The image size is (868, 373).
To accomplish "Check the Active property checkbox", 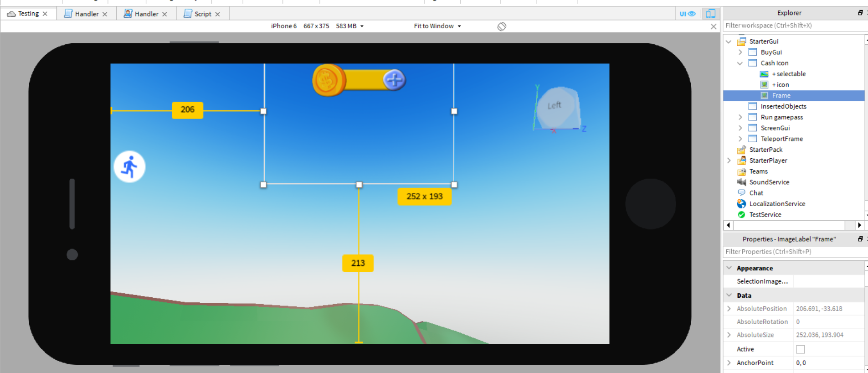I will (x=801, y=349).
